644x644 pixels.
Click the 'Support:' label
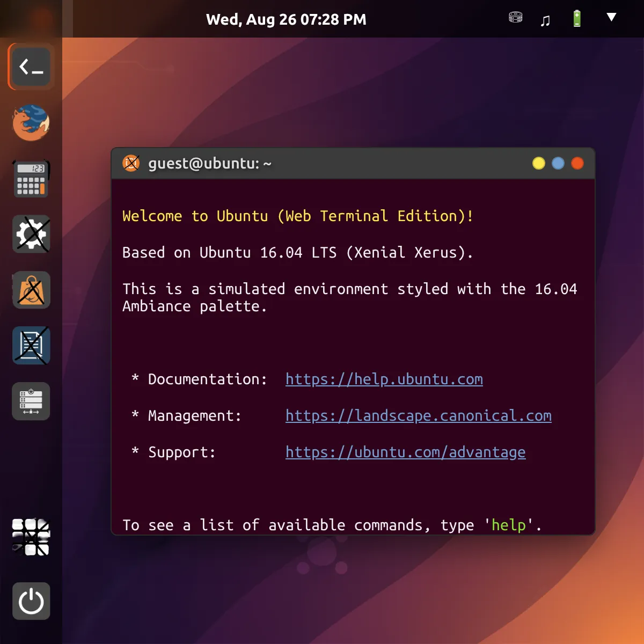182,452
